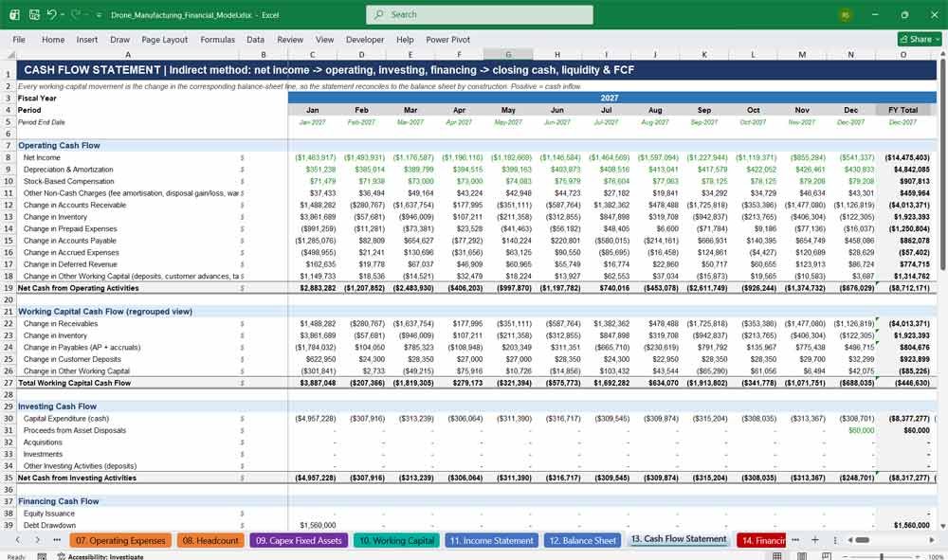948x560 pixels.
Task: Open the Undo history dropdown arrow
Action: (63, 14)
